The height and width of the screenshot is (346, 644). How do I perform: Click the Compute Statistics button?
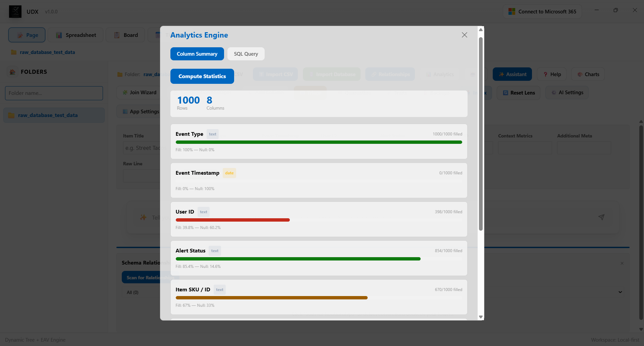(x=202, y=76)
